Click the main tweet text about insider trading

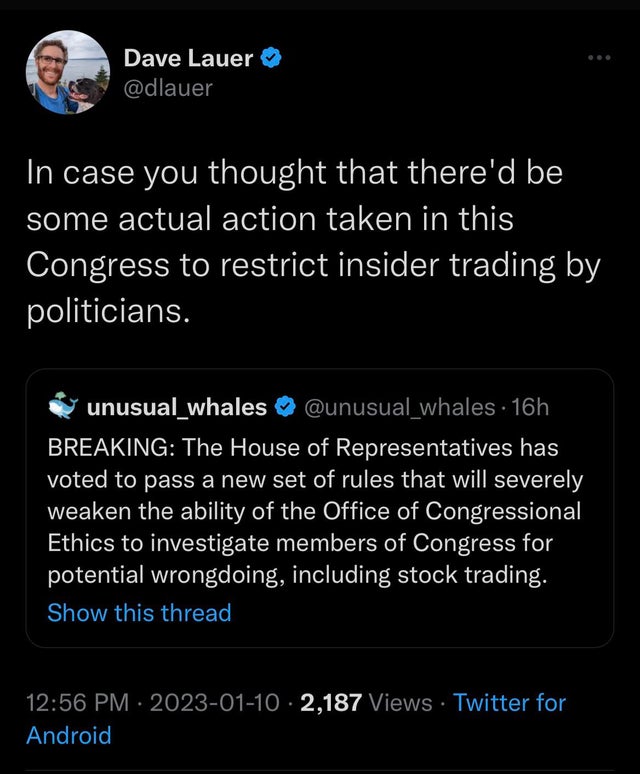[x=314, y=242]
